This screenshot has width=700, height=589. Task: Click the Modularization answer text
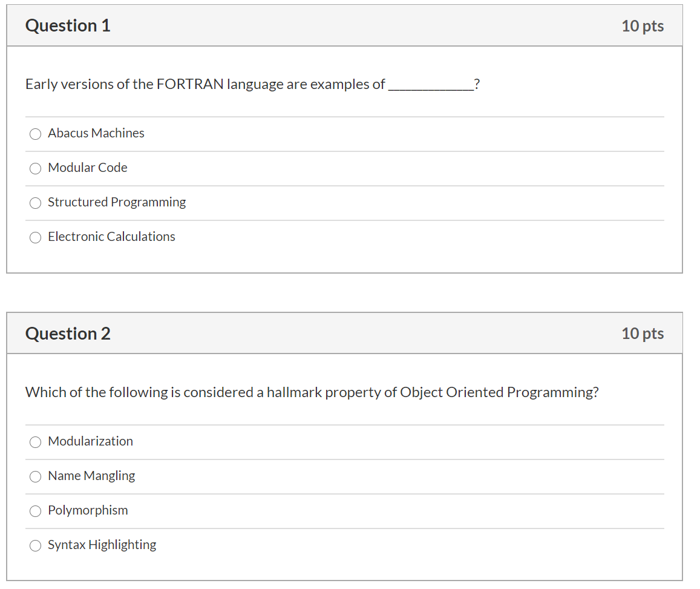click(90, 441)
